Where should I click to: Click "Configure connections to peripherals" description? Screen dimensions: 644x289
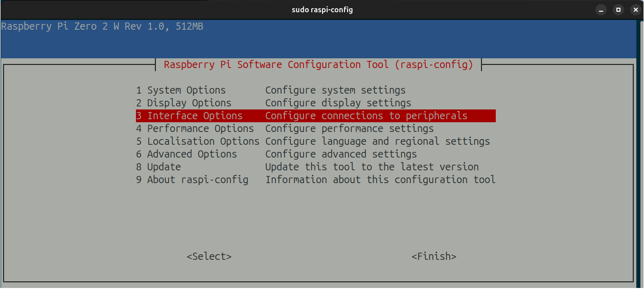coord(366,116)
